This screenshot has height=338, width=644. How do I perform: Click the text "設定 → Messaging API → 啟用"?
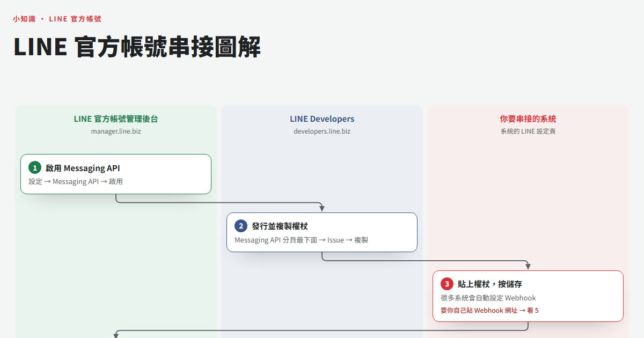click(76, 181)
